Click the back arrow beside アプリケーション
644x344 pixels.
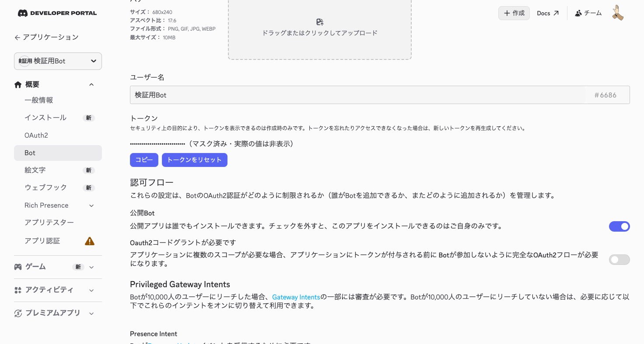(17, 38)
